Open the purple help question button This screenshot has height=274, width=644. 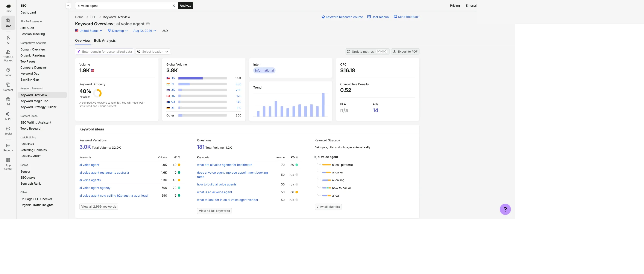[x=505, y=209]
